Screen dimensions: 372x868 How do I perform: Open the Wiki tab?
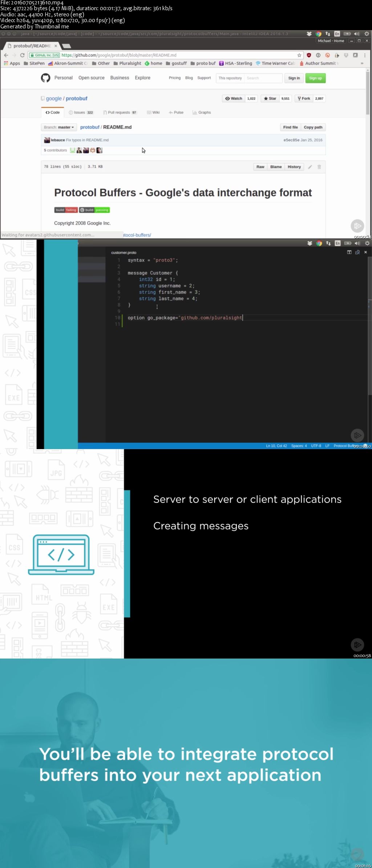153,112
